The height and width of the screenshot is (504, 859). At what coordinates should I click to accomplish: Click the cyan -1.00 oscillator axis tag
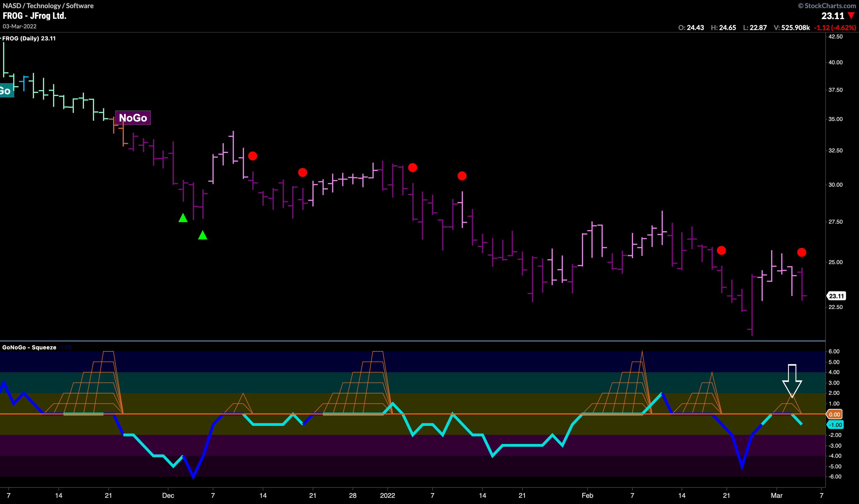(835, 425)
